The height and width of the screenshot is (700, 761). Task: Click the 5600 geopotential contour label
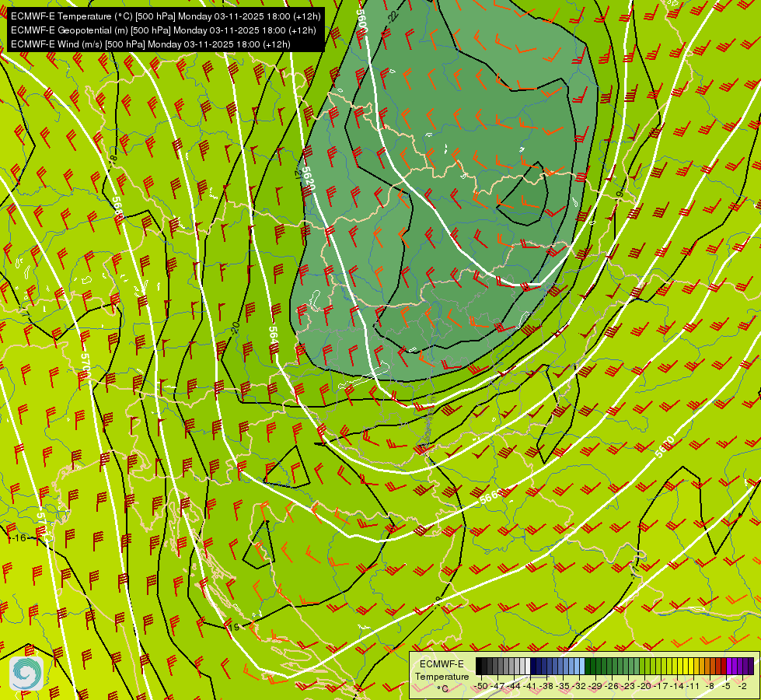(x=362, y=21)
